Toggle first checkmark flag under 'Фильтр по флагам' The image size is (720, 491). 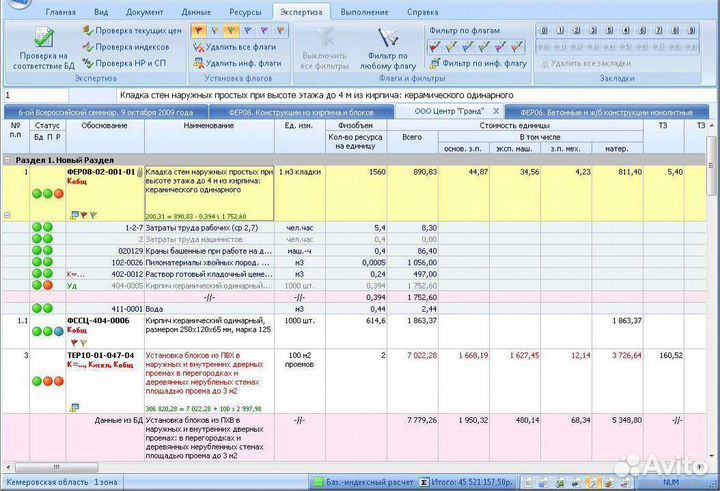click(434, 47)
